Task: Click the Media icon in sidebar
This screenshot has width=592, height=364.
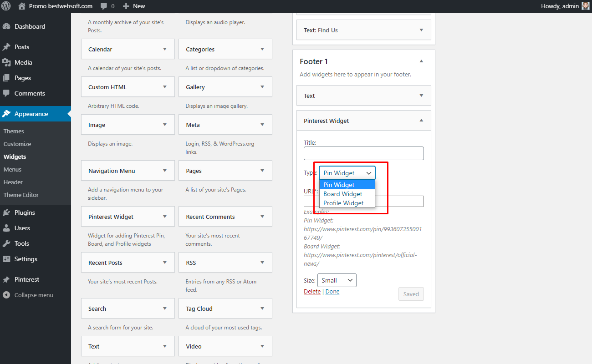Action: pos(6,62)
